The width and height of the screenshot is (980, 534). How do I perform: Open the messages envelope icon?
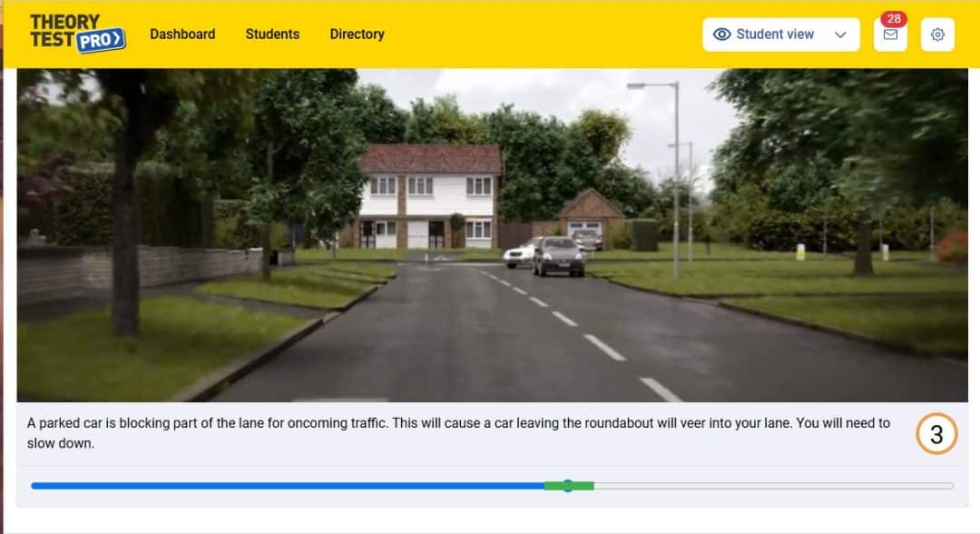[x=890, y=35]
